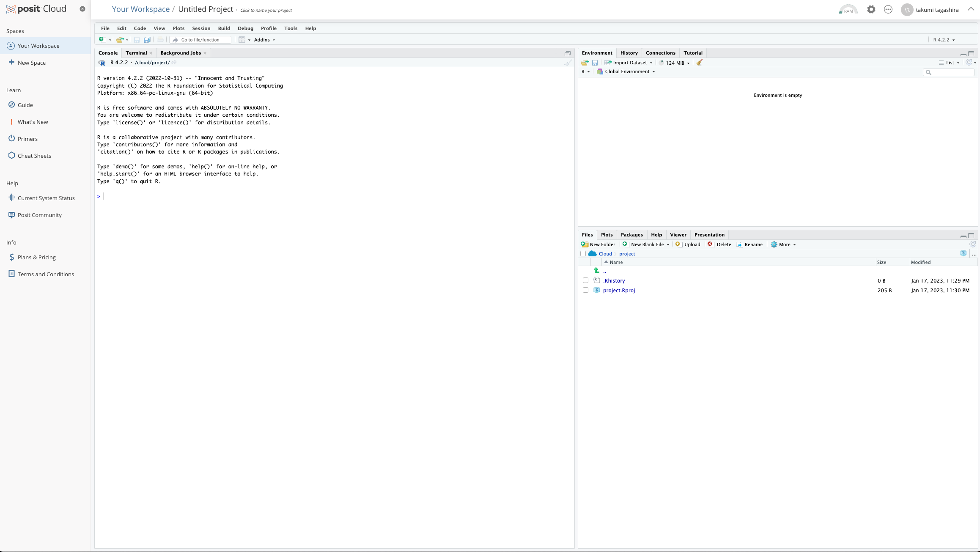Click the Upload button
Viewport: 980px width, 552px height.
pos(688,244)
